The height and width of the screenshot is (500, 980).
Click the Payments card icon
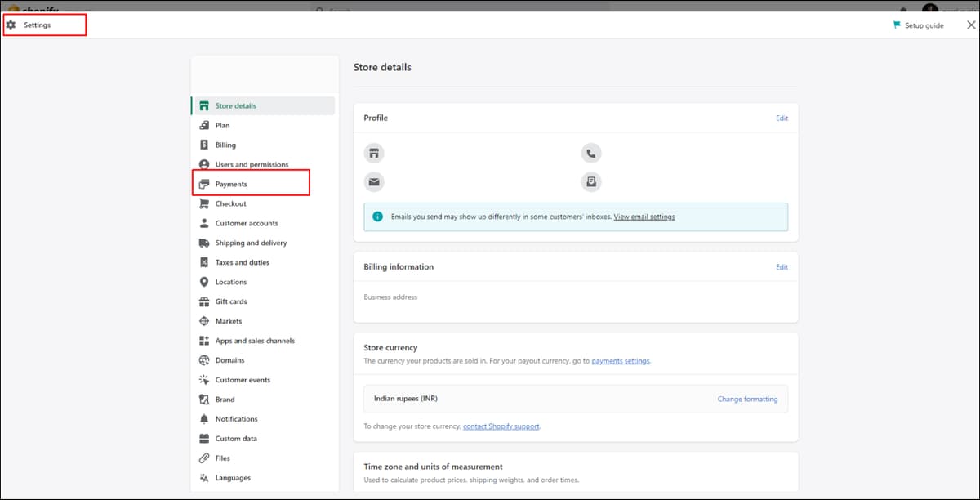click(204, 185)
